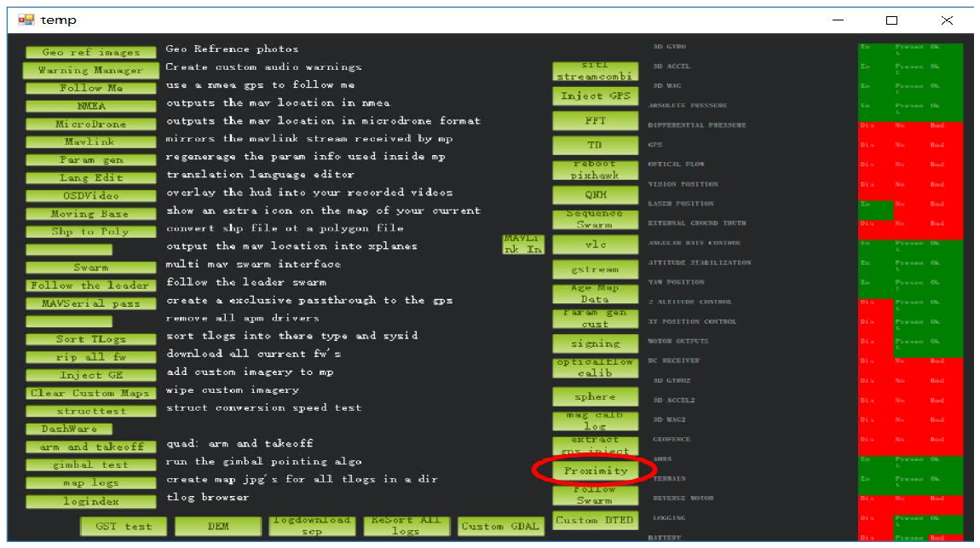The height and width of the screenshot is (548, 980).
Task: Click GST test button
Action: click(124, 526)
